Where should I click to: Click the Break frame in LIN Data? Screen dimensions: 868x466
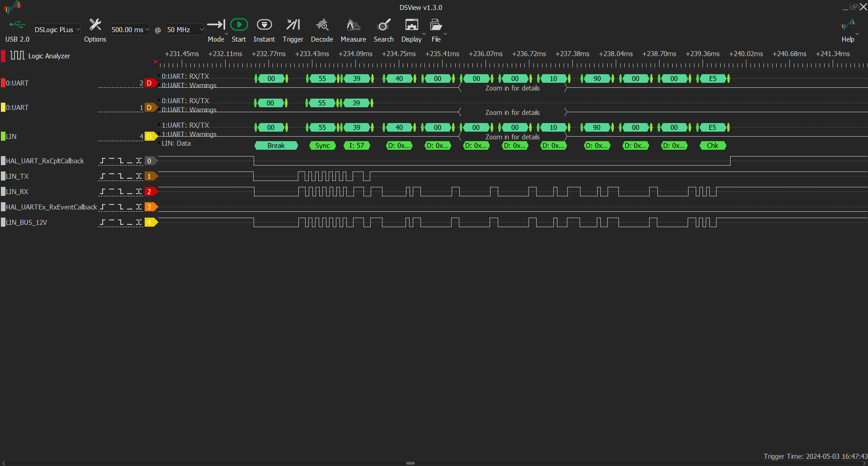(276, 146)
